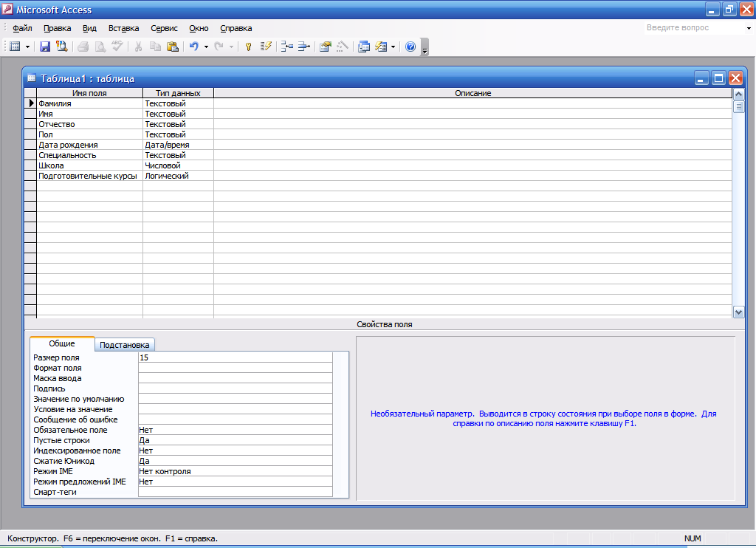The height and width of the screenshot is (548, 756).
Task: Show the Database Window icon
Action: (364, 47)
